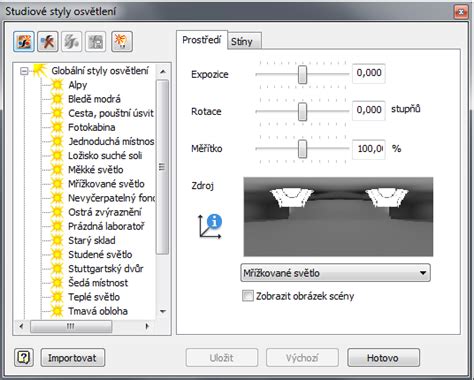This screenshot has height=380, width=474.
Task: Click the first lighting style toolbar icon
Action: click(24, 42)
